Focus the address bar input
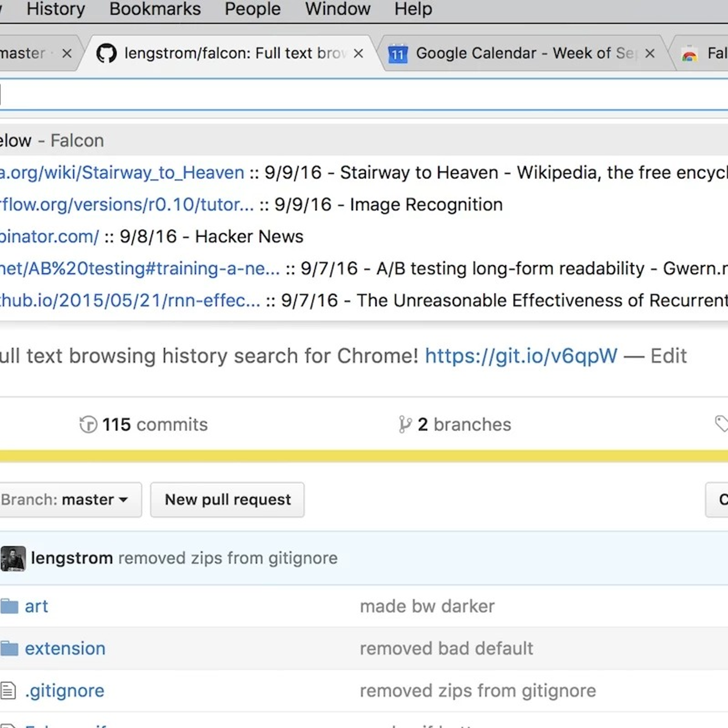 click(364, 95)
